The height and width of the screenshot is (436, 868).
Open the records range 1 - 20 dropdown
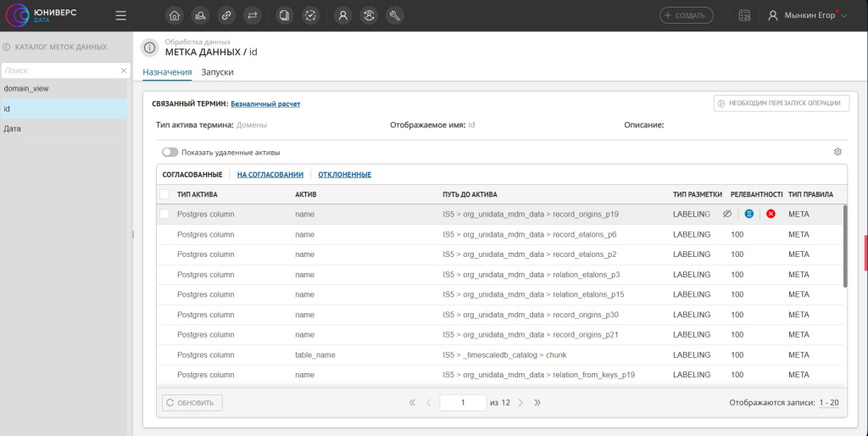[829, 403]
